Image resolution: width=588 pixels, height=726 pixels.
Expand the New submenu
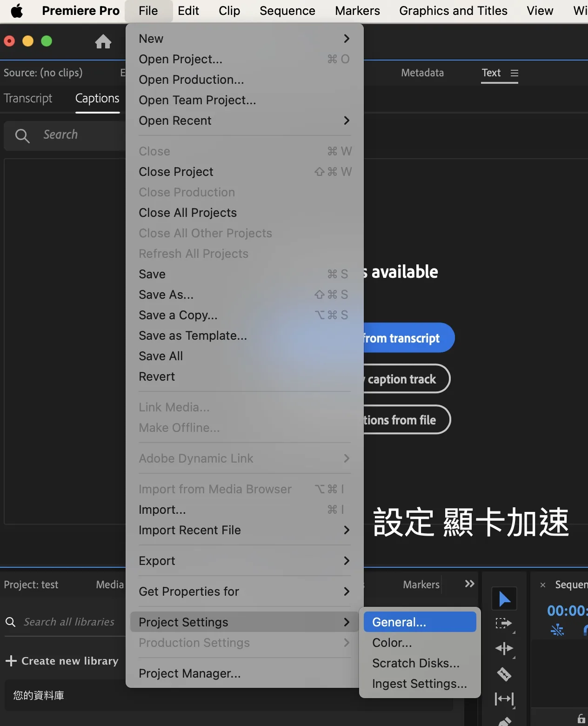click(244, 39)
